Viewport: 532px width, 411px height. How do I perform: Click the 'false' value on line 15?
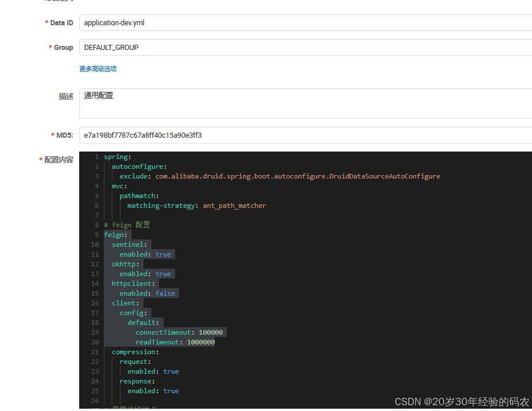pos(165,293)
